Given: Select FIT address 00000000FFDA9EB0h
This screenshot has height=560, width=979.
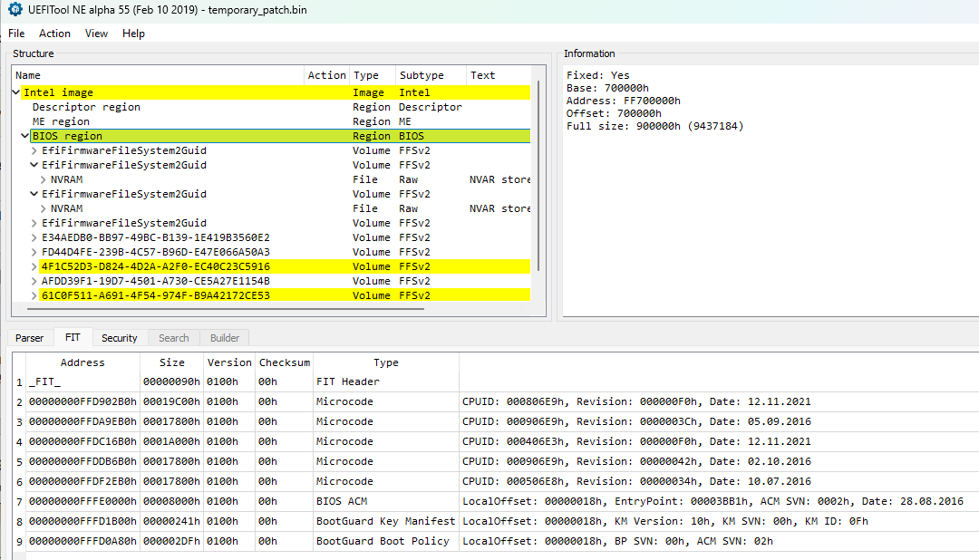Looking at the screenshot, I should (x=82, y=421).
